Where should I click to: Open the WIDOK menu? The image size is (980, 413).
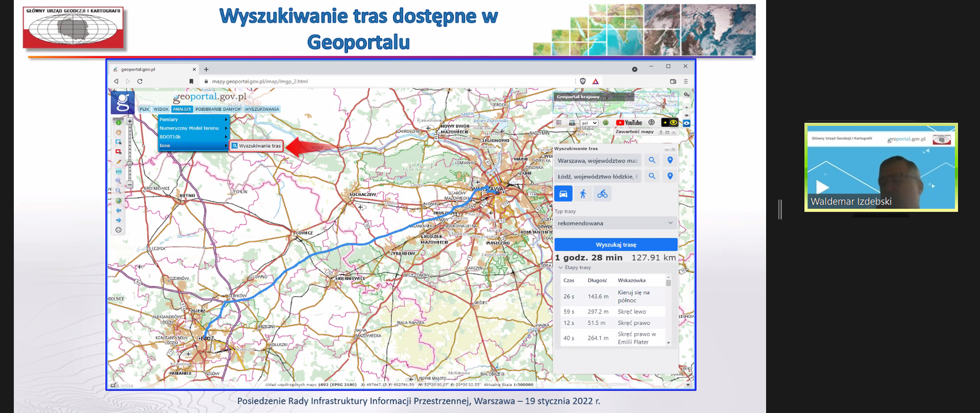(x=161, y=109)
